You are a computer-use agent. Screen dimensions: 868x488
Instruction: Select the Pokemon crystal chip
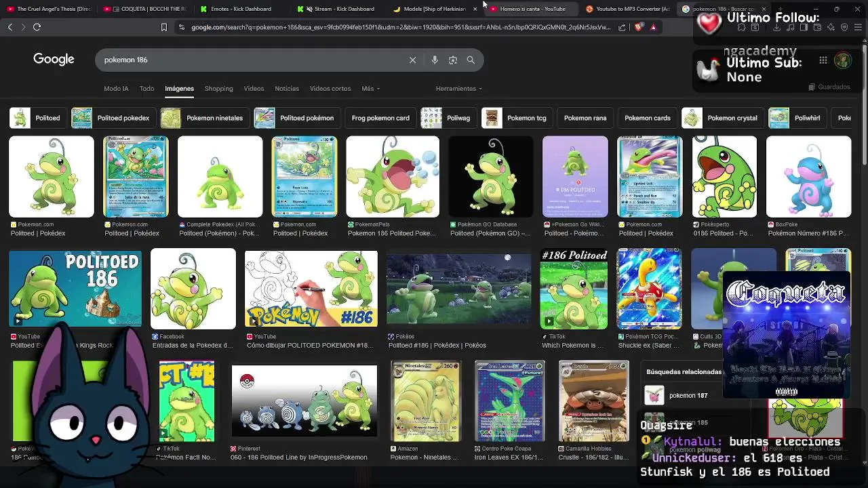click(x=722, y=118)
